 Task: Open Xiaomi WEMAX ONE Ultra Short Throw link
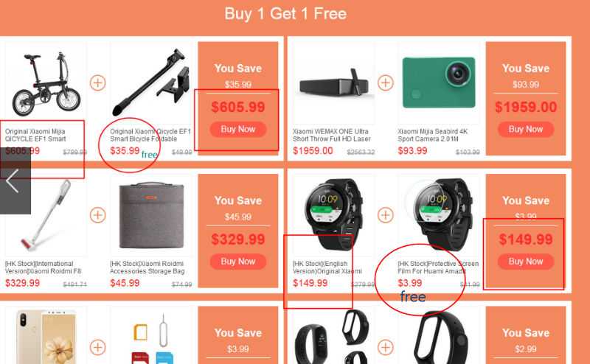pyautogui.click(x=331, y=135)
